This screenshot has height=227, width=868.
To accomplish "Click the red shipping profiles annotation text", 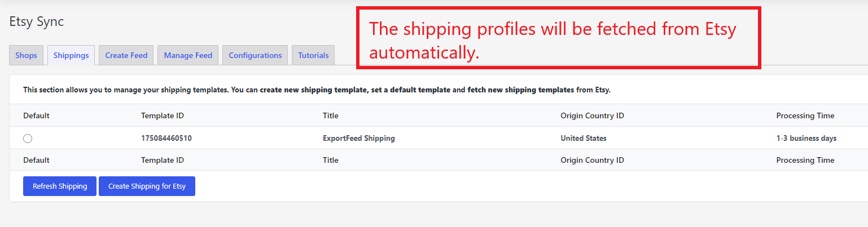I will point(552,41).
